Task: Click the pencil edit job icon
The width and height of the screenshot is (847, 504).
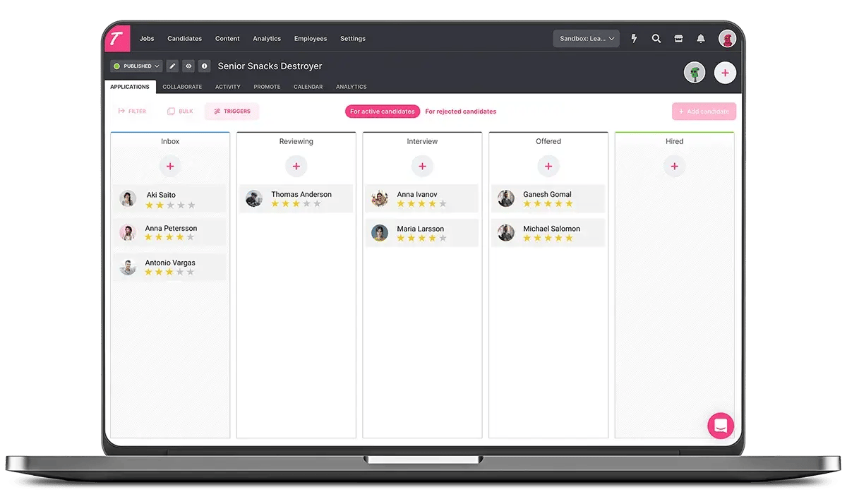Action: [x=172, y=66]
